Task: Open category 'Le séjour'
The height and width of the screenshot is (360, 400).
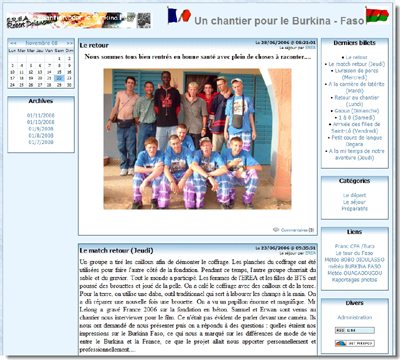Action: pyautogui.click(x=354, y=202)
